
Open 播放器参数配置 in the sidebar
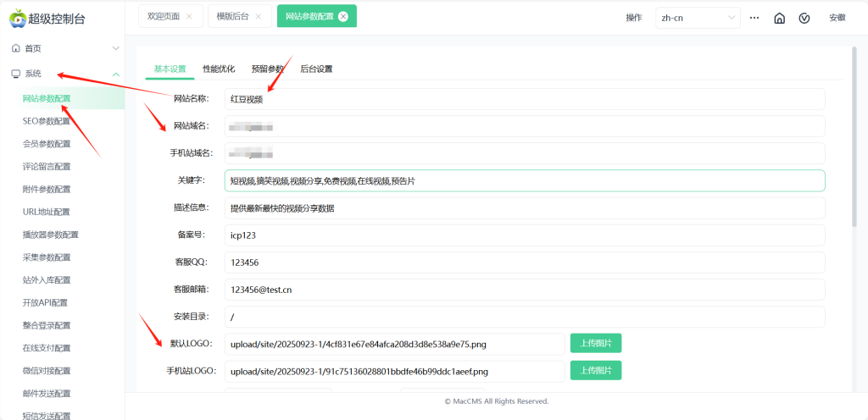coord(50,235)
